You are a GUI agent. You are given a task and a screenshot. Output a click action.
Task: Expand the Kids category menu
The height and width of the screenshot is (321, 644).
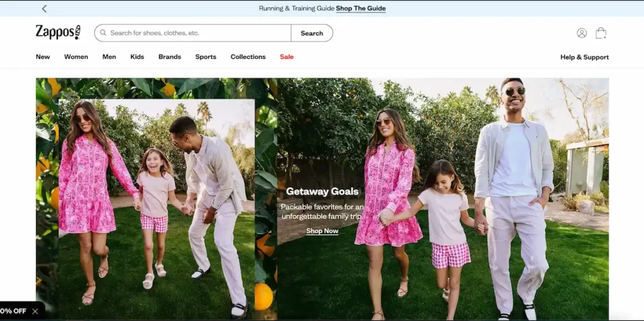coord(137,57)
